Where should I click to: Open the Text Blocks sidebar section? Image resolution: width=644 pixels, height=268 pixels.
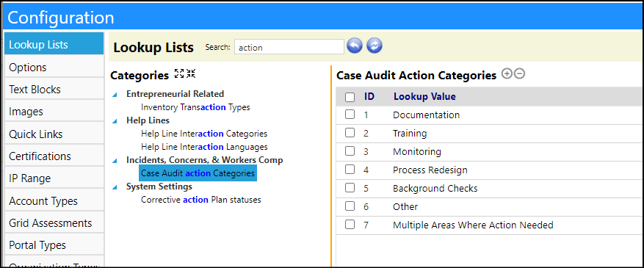[54, 89]
